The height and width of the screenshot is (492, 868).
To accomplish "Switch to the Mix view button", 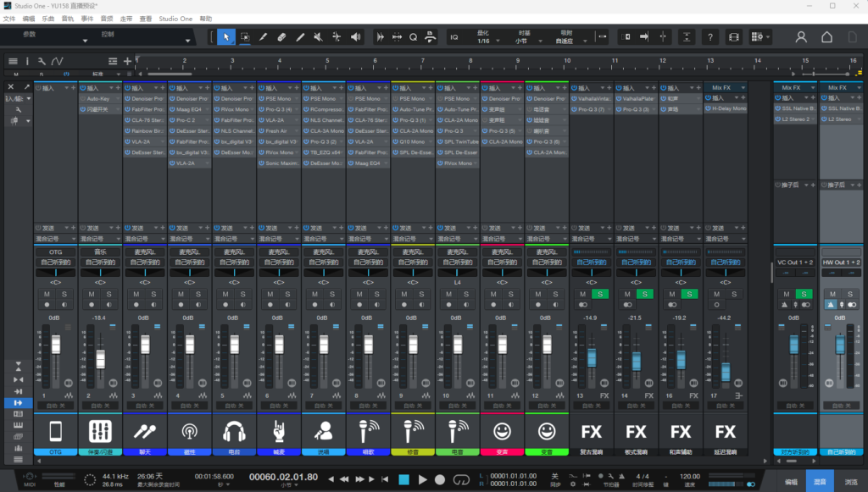I will click(820, 482).
